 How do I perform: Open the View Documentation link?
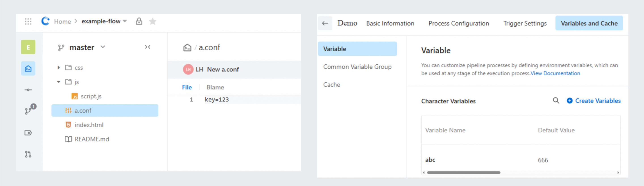pos(555,73)
